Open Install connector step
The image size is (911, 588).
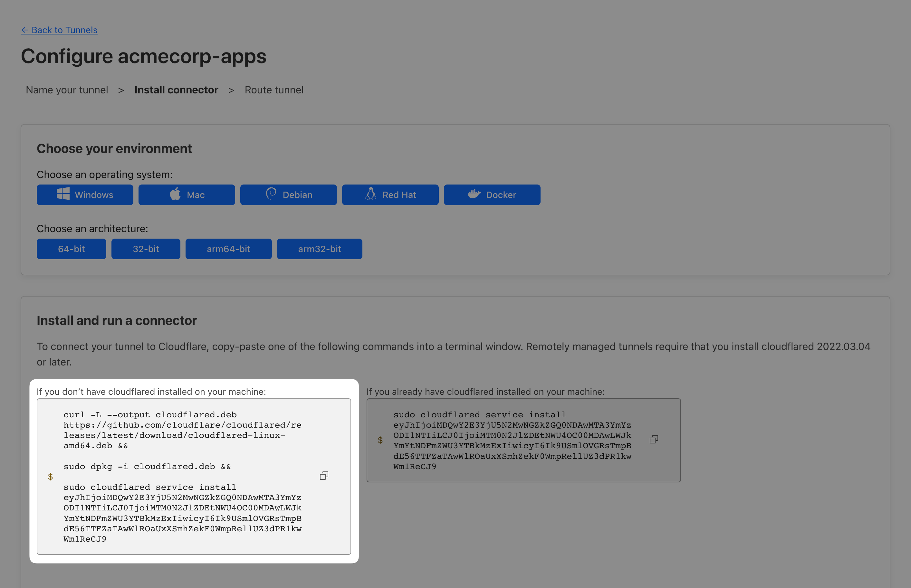click(x=177, y=90)
